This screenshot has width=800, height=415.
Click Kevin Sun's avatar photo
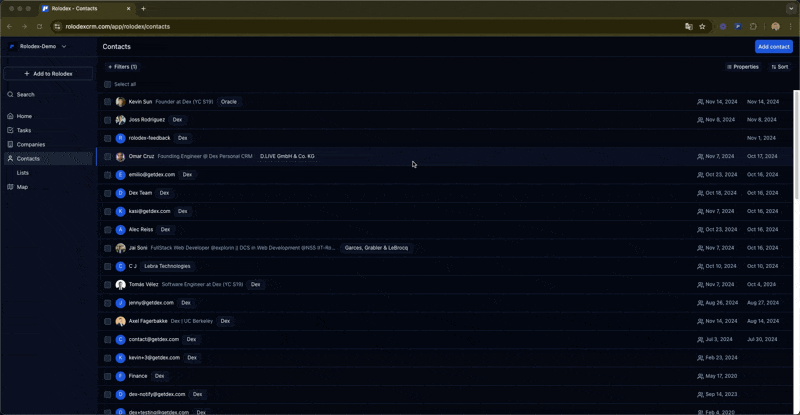coord(120,102)
